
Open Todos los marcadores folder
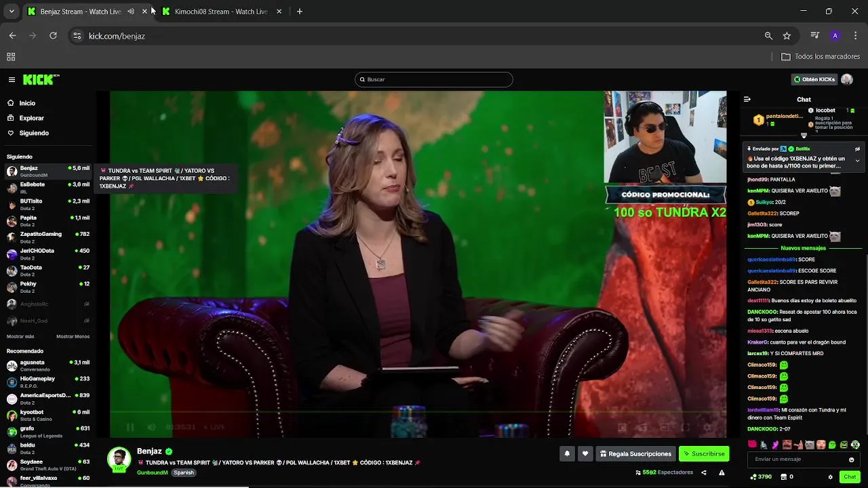(821, 57)
